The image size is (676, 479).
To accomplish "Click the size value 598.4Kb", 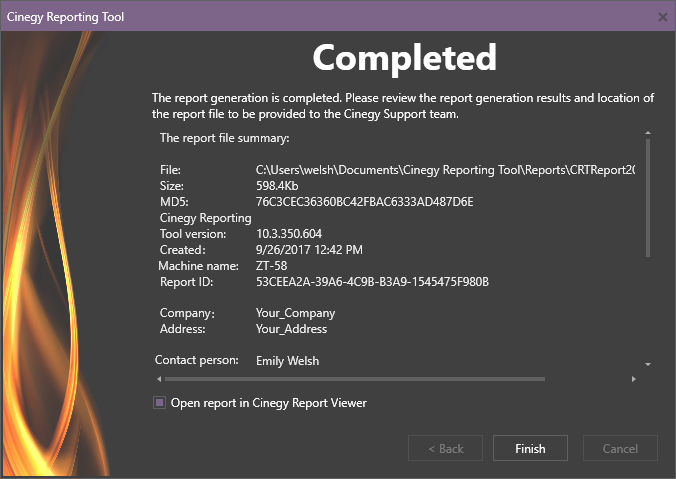I will pyautogui.click(x=277, y=186).
